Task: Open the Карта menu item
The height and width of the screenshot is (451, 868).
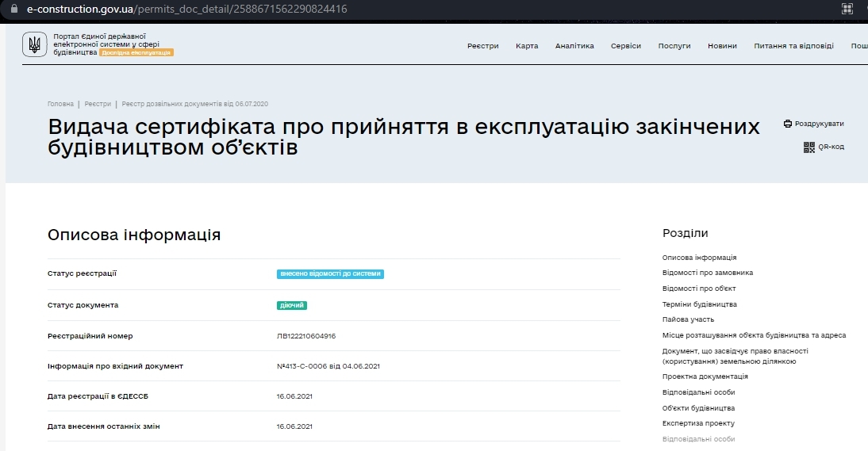Action: (527, 46)
